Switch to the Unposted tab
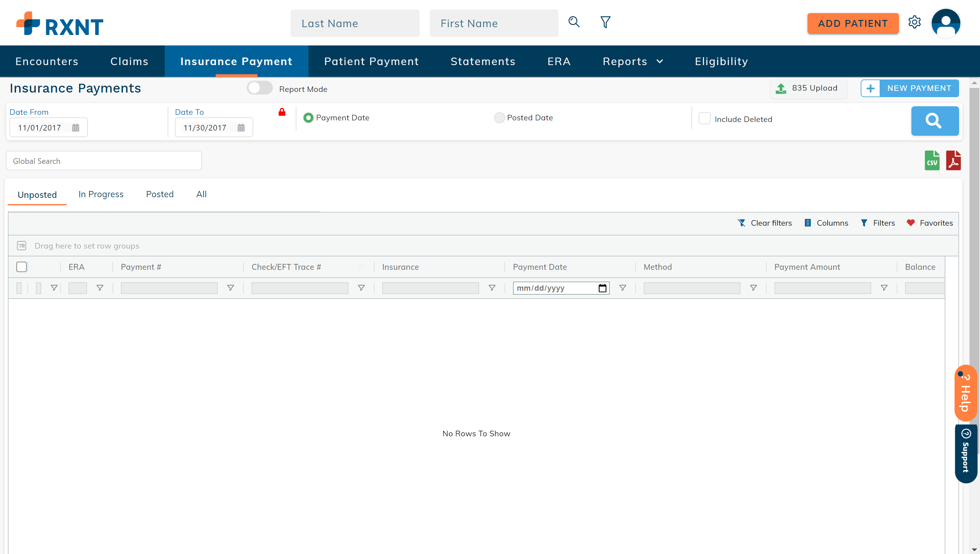This screenshot has width=980, height=554. point(37,195)
